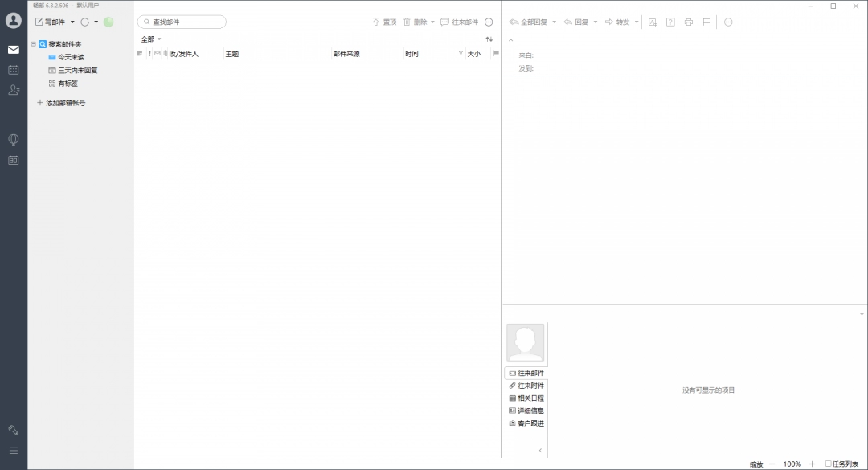Click the attachment paperclip column header
Viewport: 868px width, 470px height.
click(x=165, y=54)
